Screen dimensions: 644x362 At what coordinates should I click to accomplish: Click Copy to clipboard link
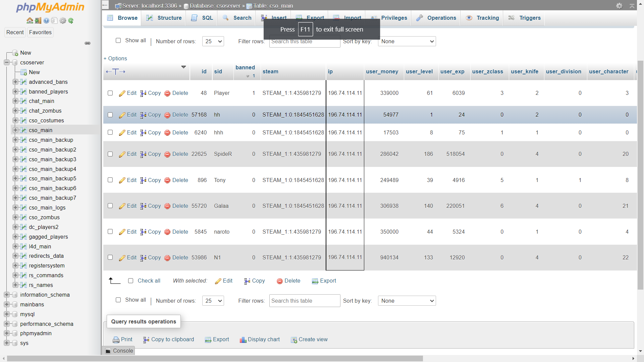tap(172, 340)
